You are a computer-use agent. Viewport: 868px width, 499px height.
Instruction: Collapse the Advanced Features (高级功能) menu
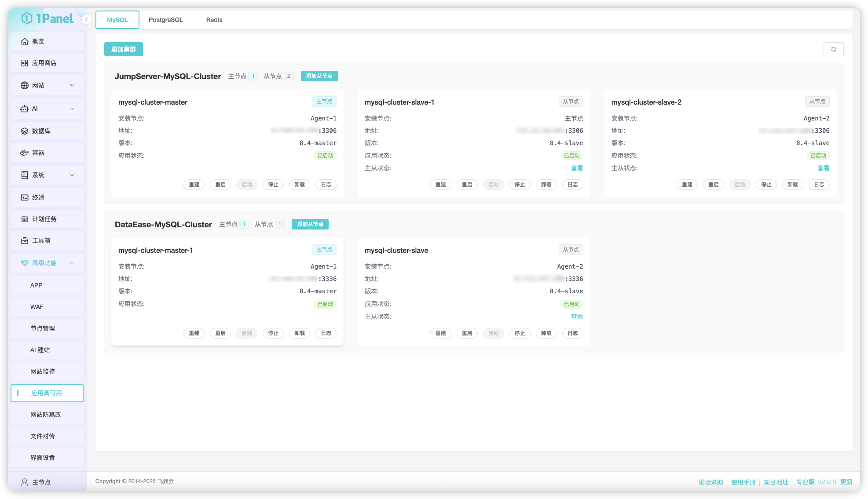72,263
